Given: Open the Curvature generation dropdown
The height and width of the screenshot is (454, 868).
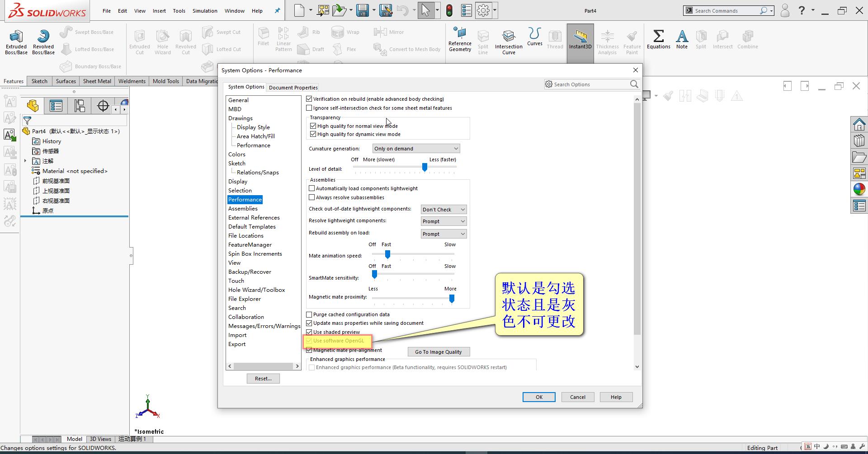Looking at the screenshot, I should click(x=415, y=148).
